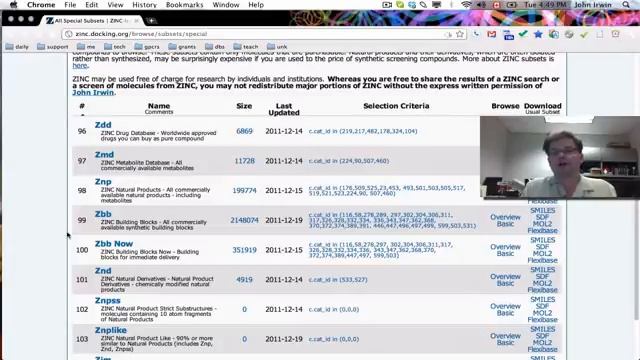Click the Wi-Fi status icon in menu bar
The image size is (640, 360).
point(466,5)
